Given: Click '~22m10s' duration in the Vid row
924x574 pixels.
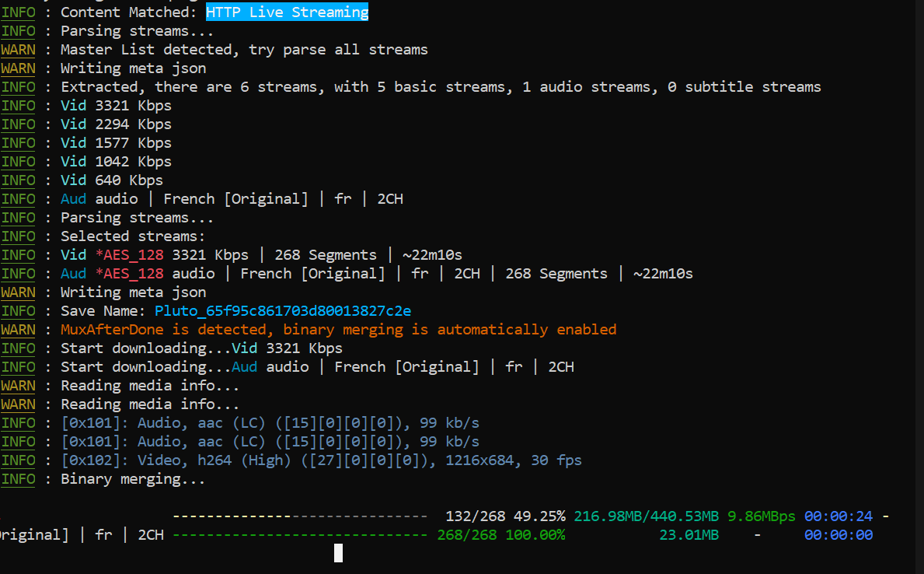Looking at the screenshot, I should coord(432,255).
